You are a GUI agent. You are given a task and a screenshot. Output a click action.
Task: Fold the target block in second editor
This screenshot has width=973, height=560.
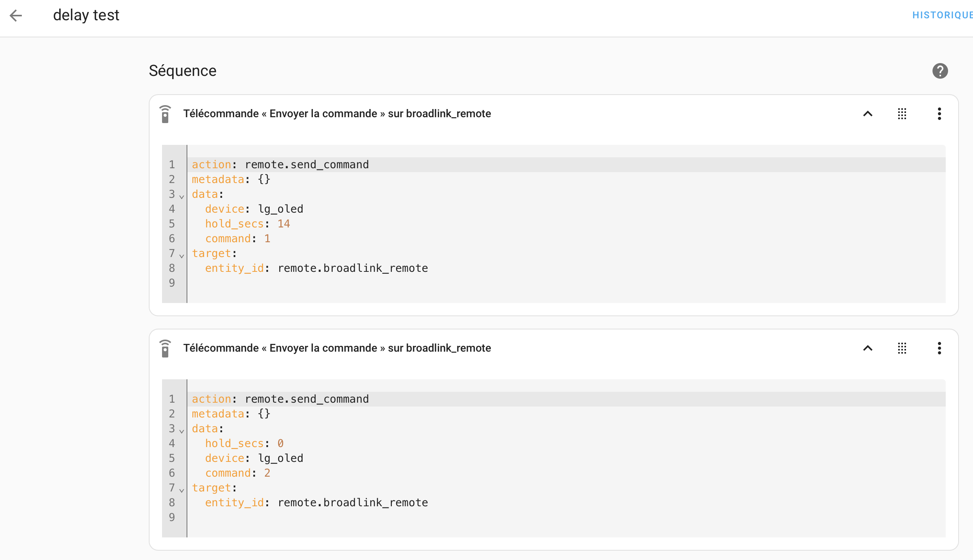tap(182, 490)
